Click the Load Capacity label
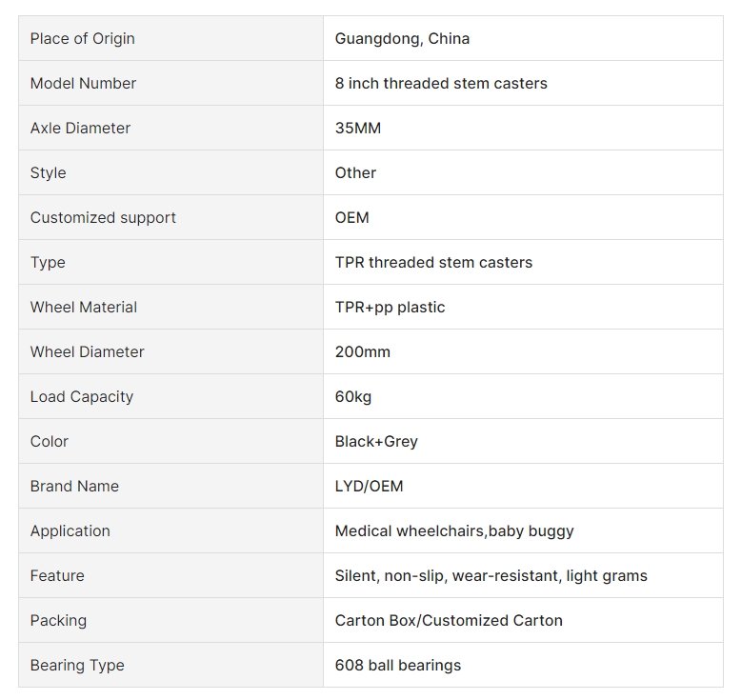Viewport: 741px width, 700px height. pos(82,396)
